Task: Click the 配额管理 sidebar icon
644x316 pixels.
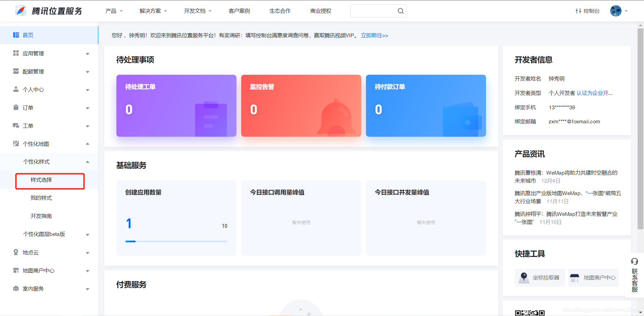Action: [16, 71]
